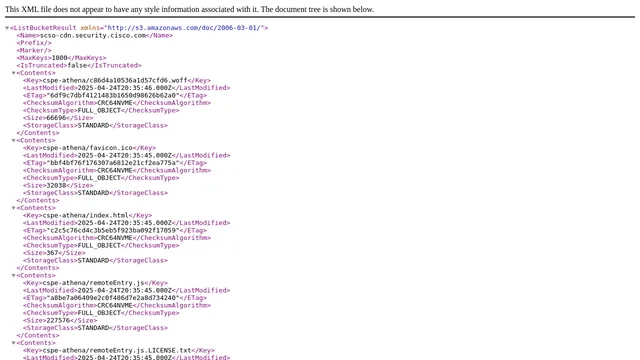
Task: Collapse Contents node for c86d4a10536a1d57cfd6.woff
Action: tap(13, 73)
